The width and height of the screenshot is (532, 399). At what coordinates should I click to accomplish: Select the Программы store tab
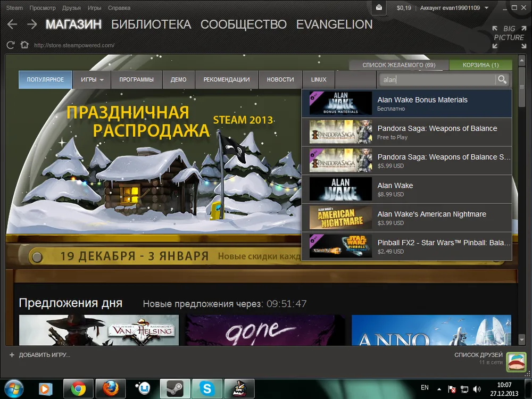[136, 80]
